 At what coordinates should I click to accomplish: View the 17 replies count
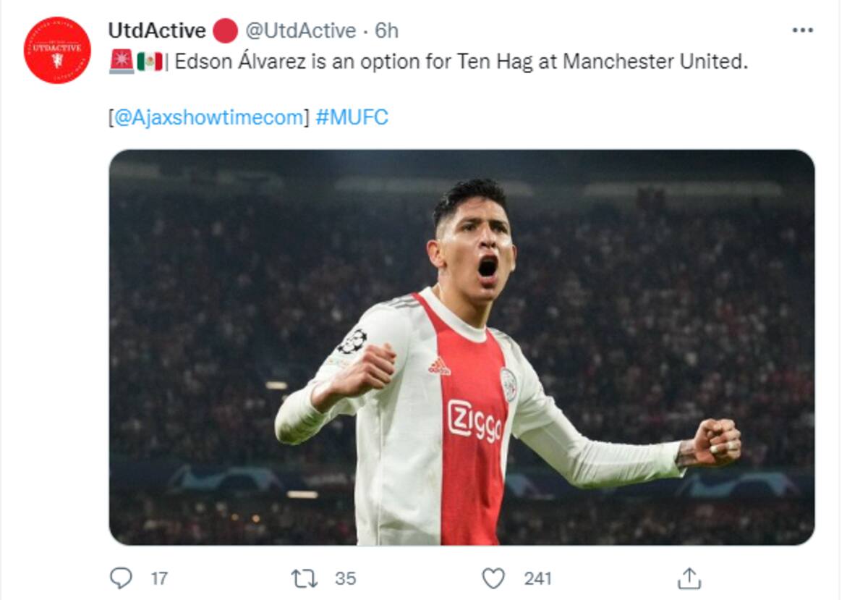[159, 578]
